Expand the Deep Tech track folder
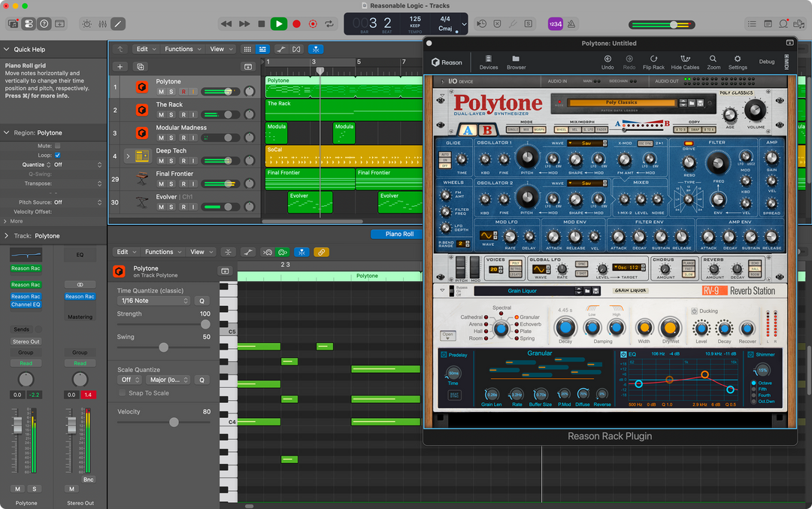The height and width of the screenshot is (509, 812). (x=128, y=156)
